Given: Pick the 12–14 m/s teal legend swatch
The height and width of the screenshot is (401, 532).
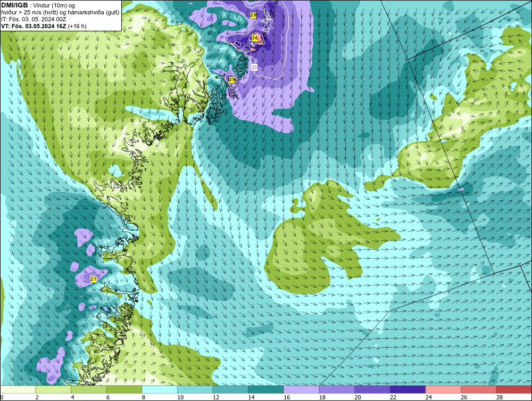Looking at the screenshot, I should (230, 389).
